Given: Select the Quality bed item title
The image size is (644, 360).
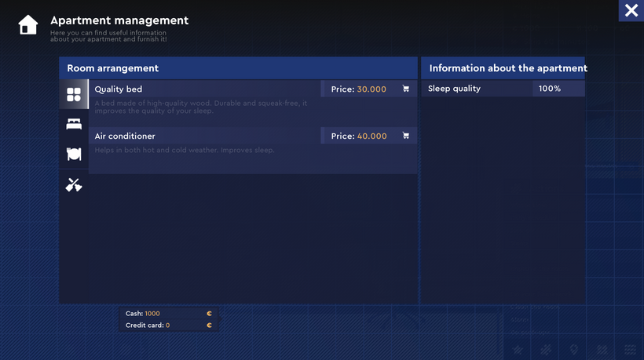Looking at the screenshot, I should [119, 89].
